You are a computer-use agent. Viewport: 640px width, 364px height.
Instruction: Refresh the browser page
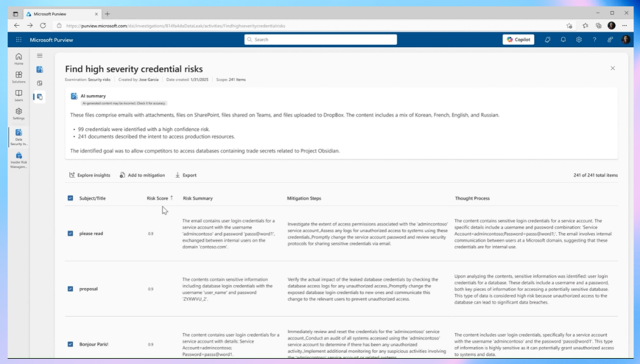(x=43, y=25)
